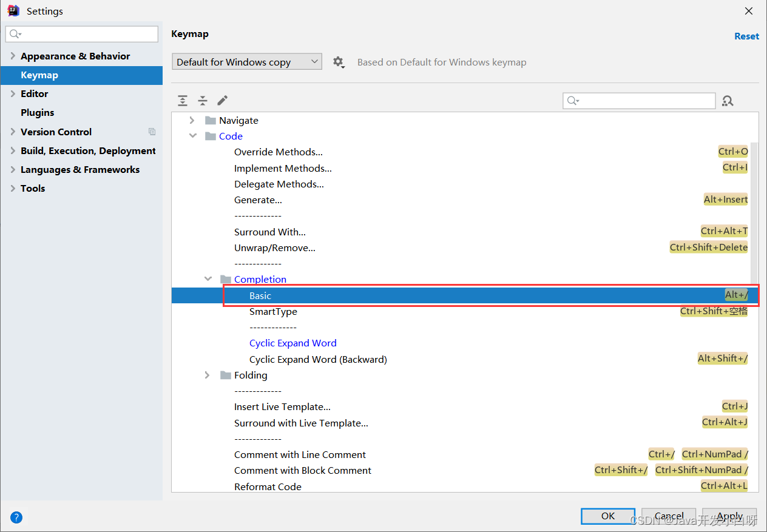Select Insert Live Template... row
Image resolution: width=767 pixels, height=532 pixels.
pos(465,406)
